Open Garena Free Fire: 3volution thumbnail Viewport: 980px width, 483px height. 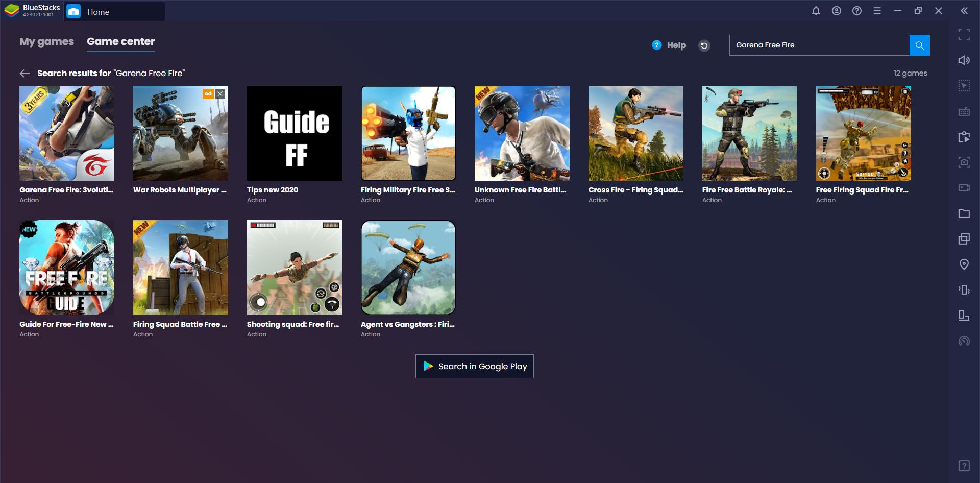click(67, 133)
